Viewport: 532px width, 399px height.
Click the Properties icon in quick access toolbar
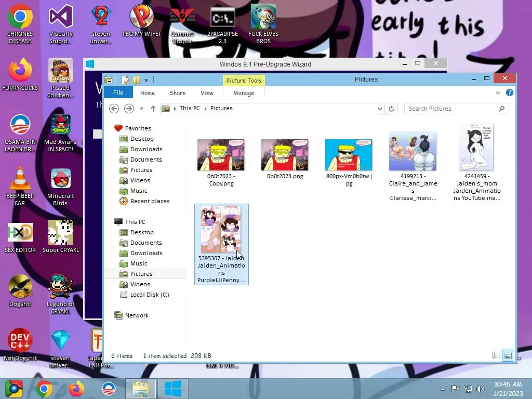tap(125, 79)
